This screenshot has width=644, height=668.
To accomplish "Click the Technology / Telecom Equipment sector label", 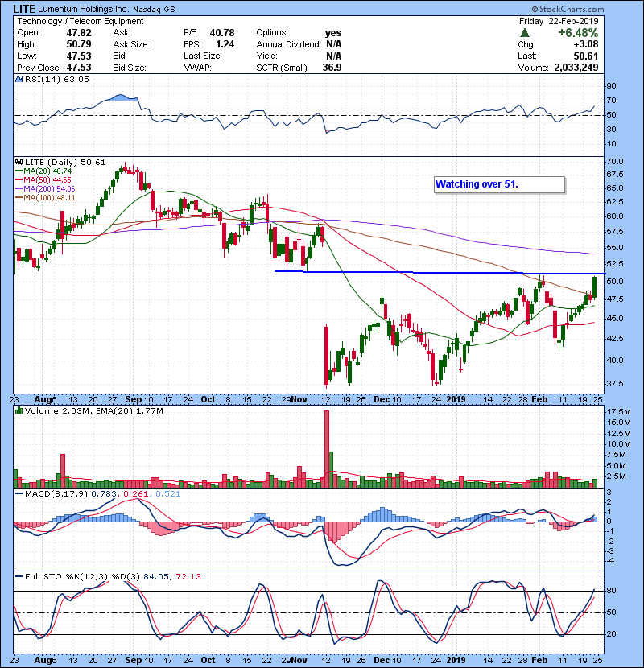I will (80, 21).
